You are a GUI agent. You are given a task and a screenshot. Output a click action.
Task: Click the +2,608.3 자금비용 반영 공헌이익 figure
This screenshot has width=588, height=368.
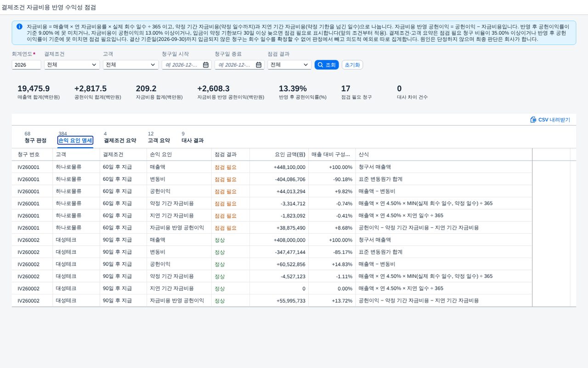pyautogui.click(x=214, y=89)
